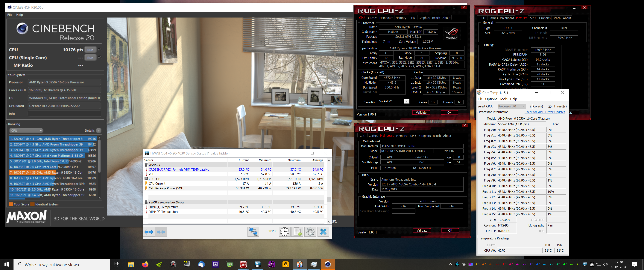The height and width of the screenshot is (270, 644).
Task: Toggle the CPU test checkbox in Cinebench
Action: point(100,49)
